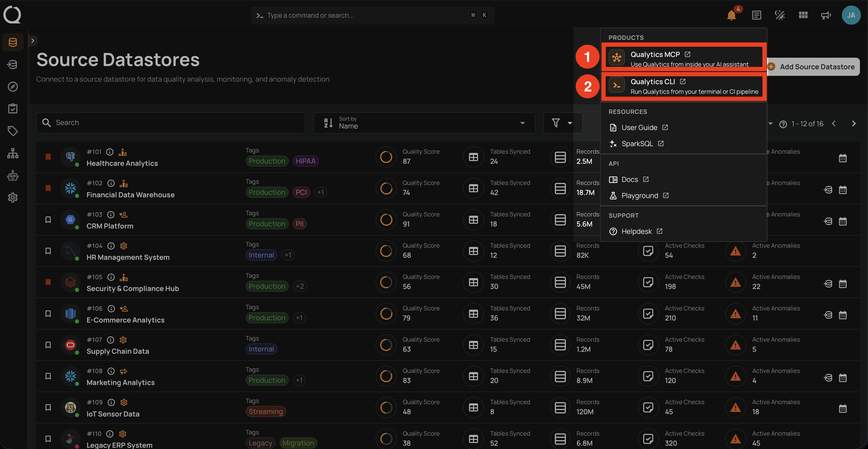Expand +1 tags on HR Management System
This screenshot has width=868, height=449.
tap(288, 255)
